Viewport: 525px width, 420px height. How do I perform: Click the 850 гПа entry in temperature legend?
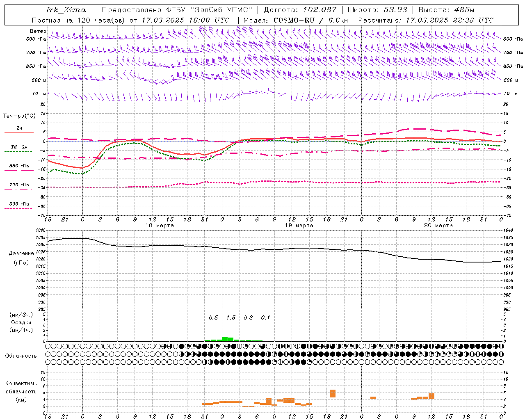(19, 166)
